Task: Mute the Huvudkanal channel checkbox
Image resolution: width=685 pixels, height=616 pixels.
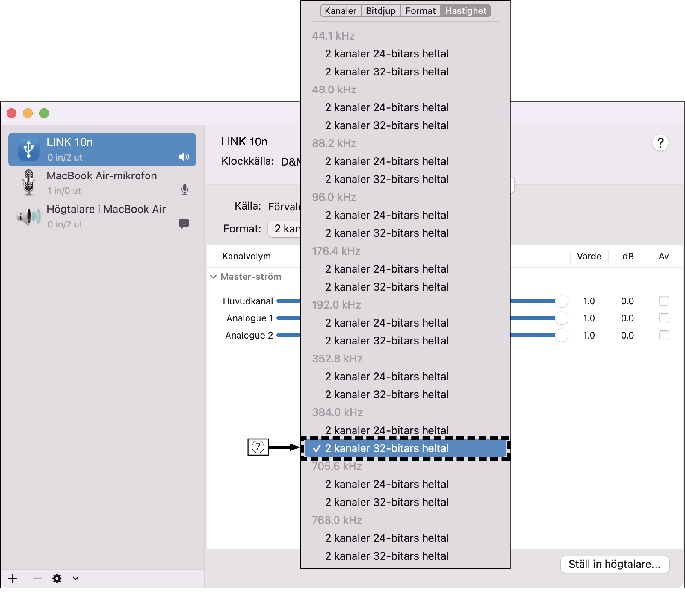Action: 664,301
